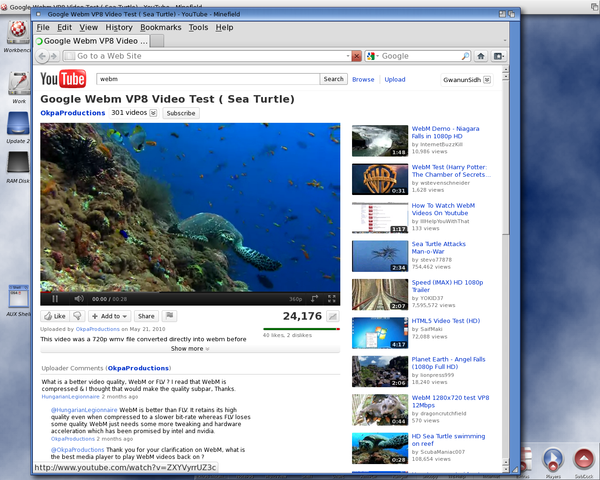The image size is (600, 480).
Task: Stop page loading with the red X button
Action: pyautogui.click(x=356, y=56)
